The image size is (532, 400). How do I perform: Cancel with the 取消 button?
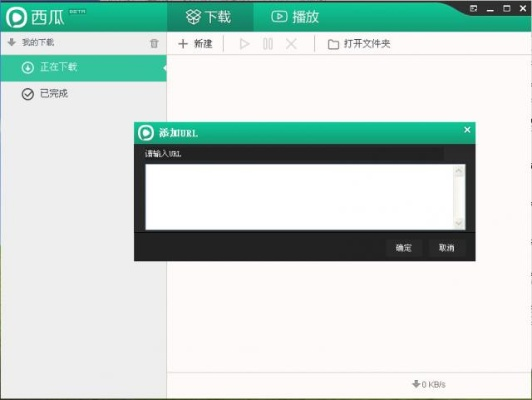[x=446, y=248]
